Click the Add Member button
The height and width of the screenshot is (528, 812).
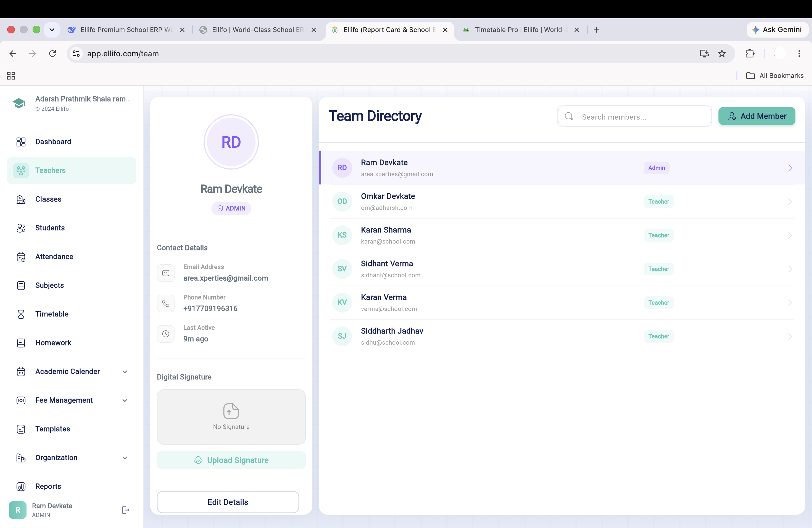pyautogui.click(x=756, y=116)
